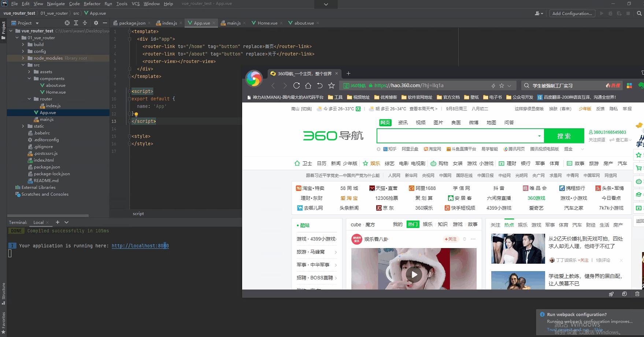Select index.js under router in project tree
644x337 pixels.
tap(53, 106)
